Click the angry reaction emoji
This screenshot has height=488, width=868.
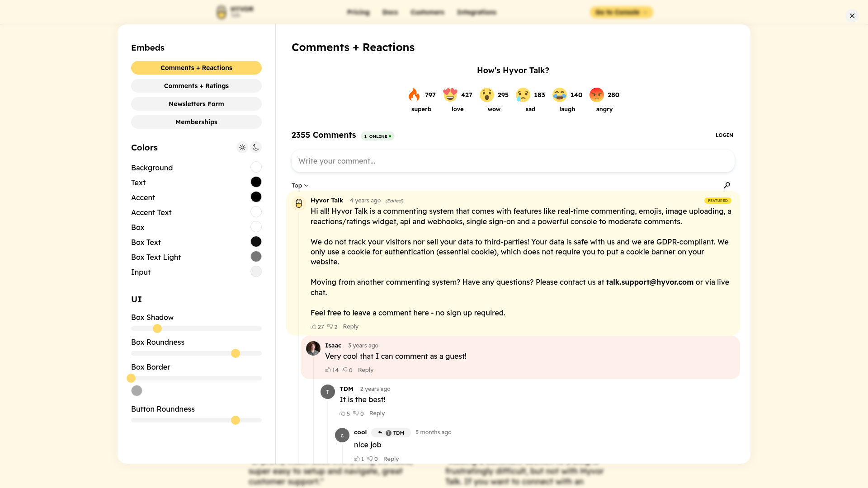(x=597, y=95)
